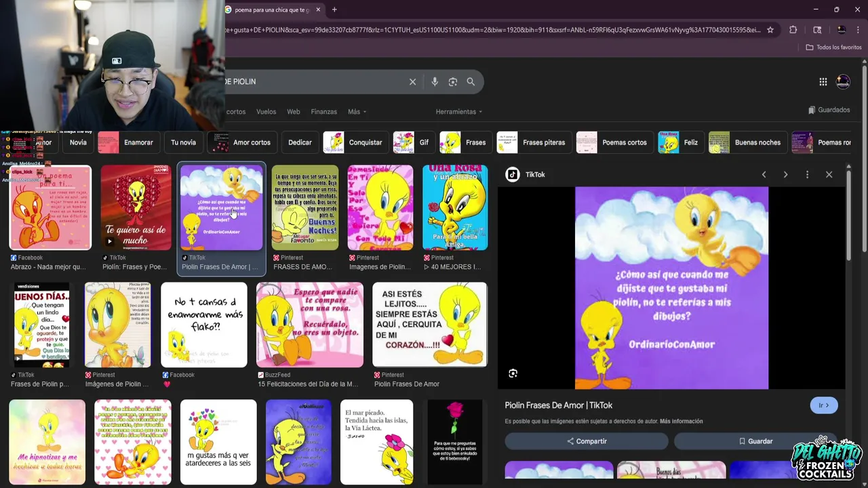Open 'Te quiero así de mucho' thumbnail
Viewport: 868px width, 488px height.
[136, 207]
